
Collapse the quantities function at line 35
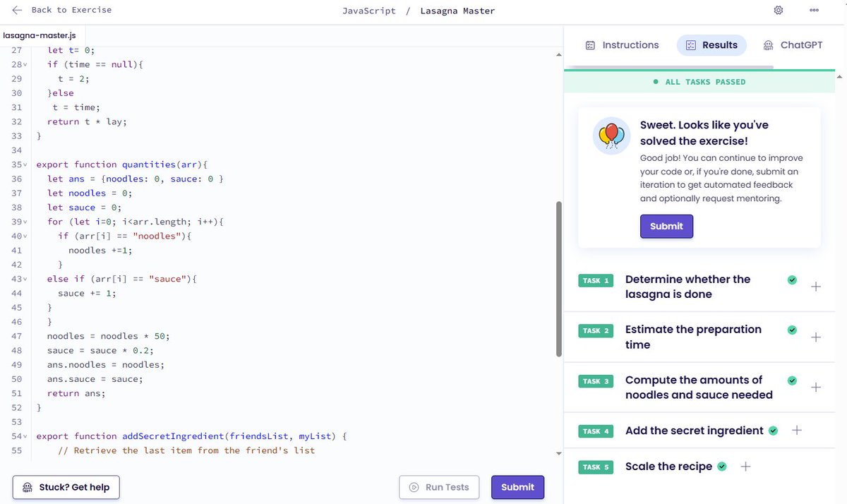pyautogui.click(x=25, y=165)
